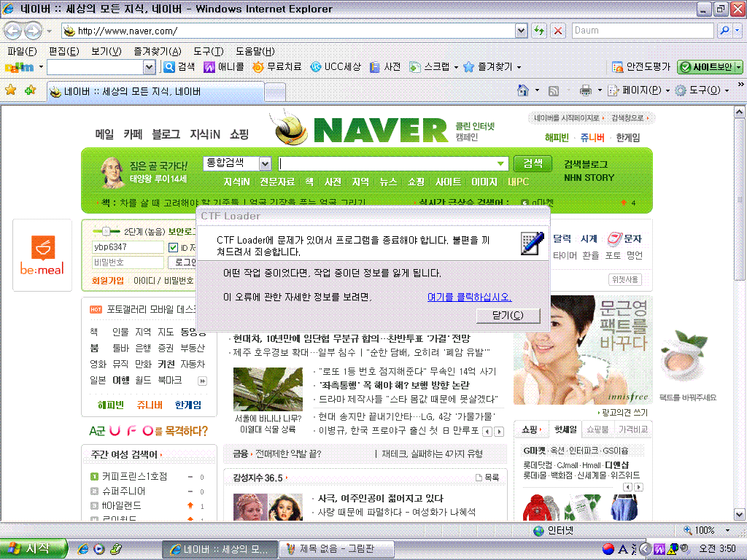The height and width of the screenshot is (560, 747).
Task: Open Favorites Center yellow star icon
Action: pyautogui.click(x=10, y=90)
